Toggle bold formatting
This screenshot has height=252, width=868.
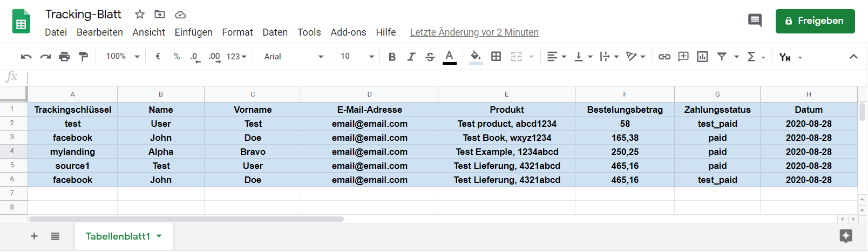392,57
